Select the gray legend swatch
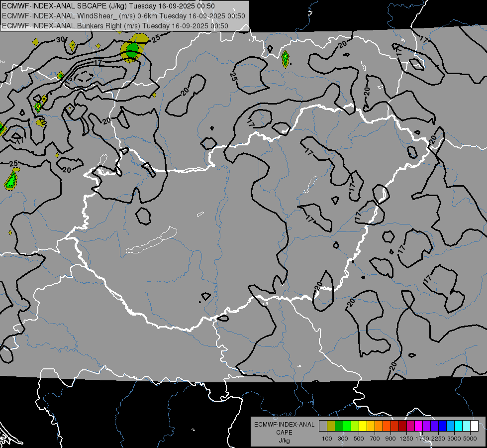Viewport: 487px width, 448px height. tap(323, 426)
